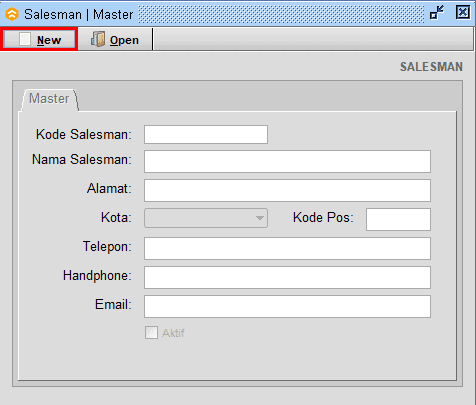Click the orange application logo in title bar
The image size is (476, 405).
(x=12, y=14)
